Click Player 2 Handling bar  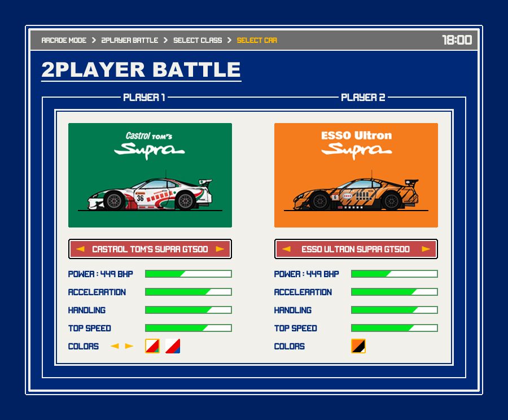point(395,310)
